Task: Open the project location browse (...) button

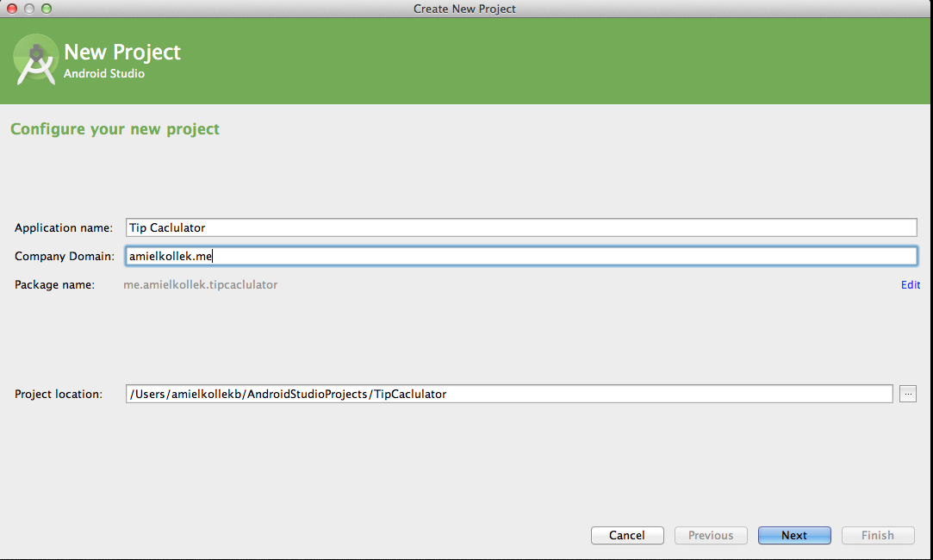Action: pos(907,394)
